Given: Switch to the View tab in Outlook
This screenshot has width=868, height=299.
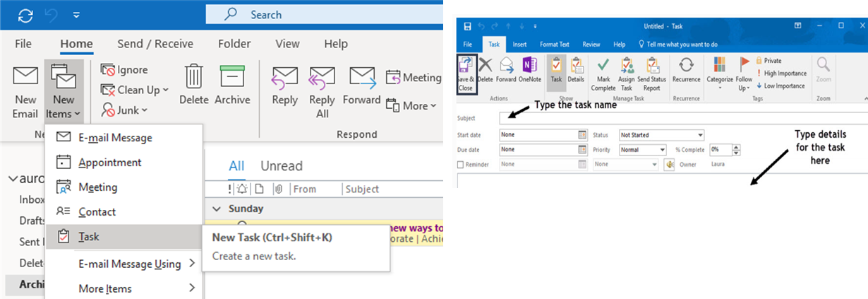Looking at the screenshot, I should click(x=287, y=44).
